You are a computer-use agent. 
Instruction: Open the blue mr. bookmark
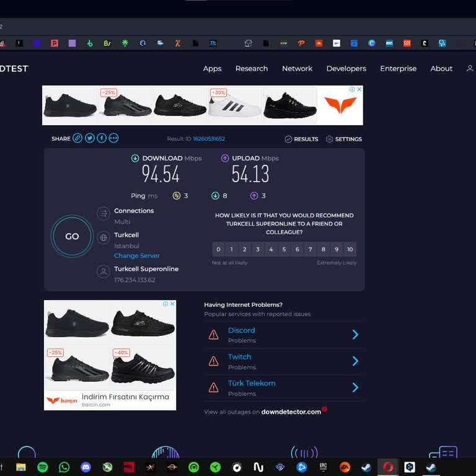(x=389, y=43)
